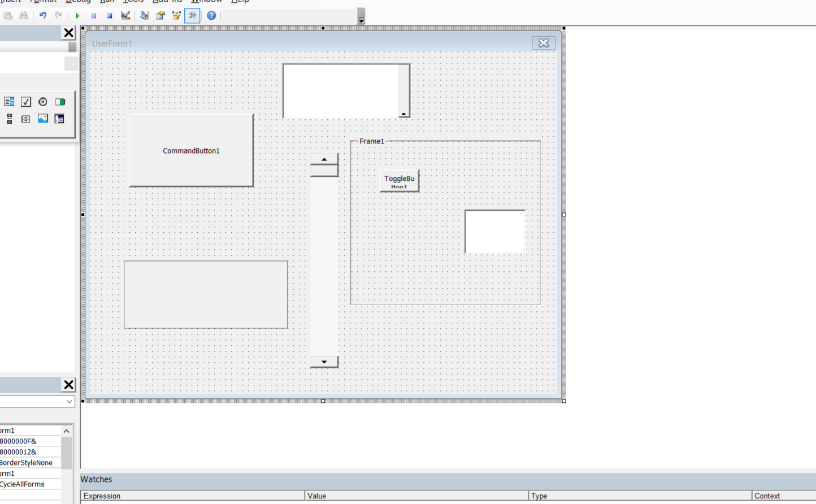Pick the SpinButton control in the Toolbox

click(26, 119)
